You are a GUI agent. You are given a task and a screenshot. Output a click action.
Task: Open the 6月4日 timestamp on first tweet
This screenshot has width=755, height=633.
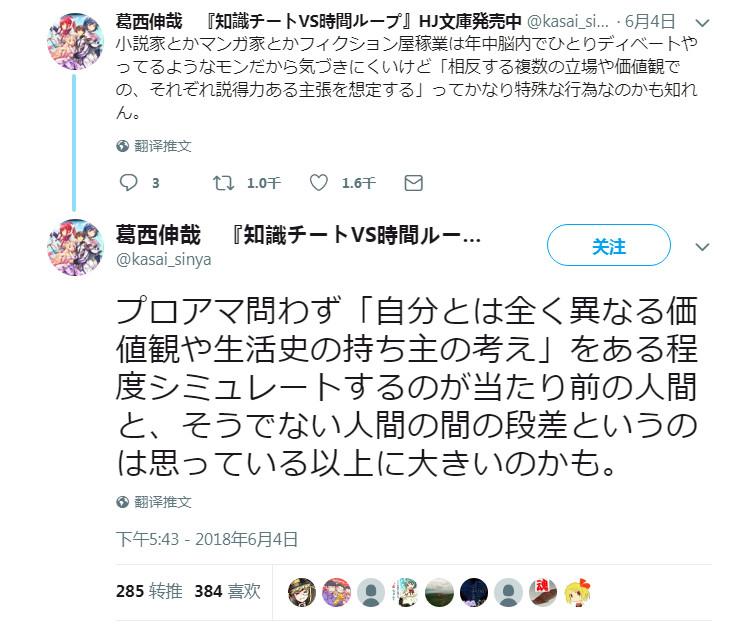(650, 21)
